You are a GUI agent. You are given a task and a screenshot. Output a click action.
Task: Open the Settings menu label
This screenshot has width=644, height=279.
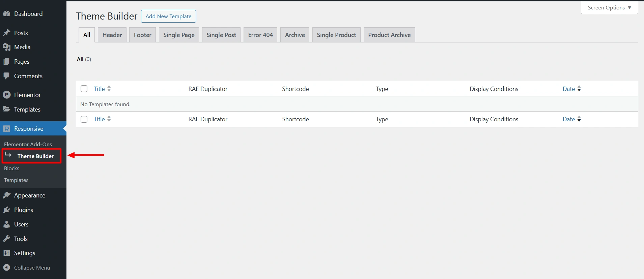coord(25,253)
